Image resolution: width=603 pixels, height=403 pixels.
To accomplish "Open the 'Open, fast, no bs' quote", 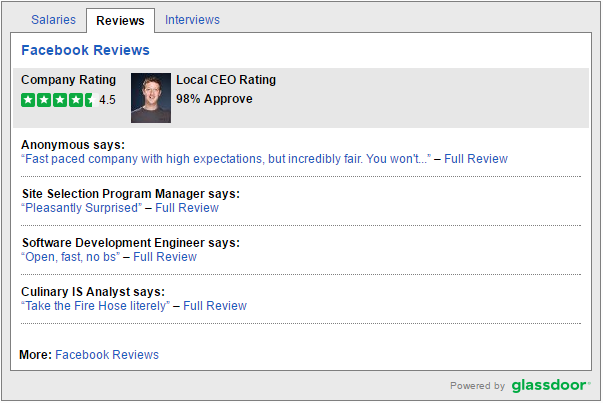I will pyautogui.click(x=70, y=256).
